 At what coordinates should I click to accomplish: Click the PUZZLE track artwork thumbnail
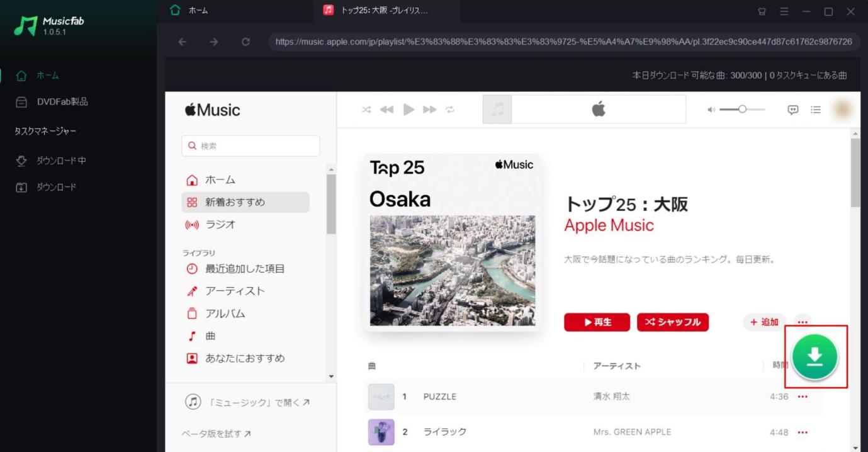381,397
